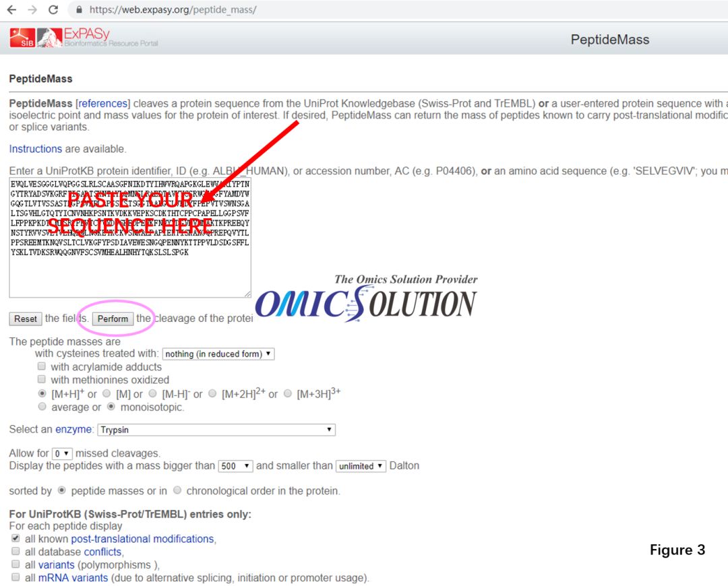Click inside the protein sequence text area
728x586 pixels.
(130, 238)
